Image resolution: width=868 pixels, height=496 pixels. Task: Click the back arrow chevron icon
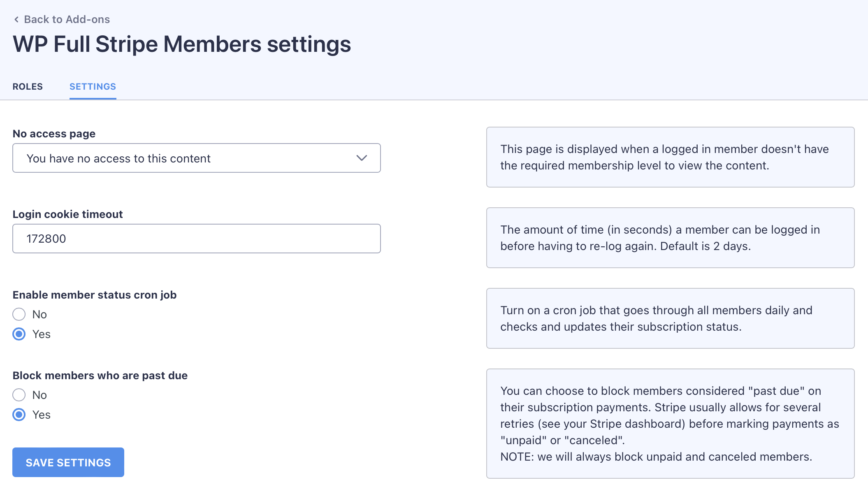16,19
